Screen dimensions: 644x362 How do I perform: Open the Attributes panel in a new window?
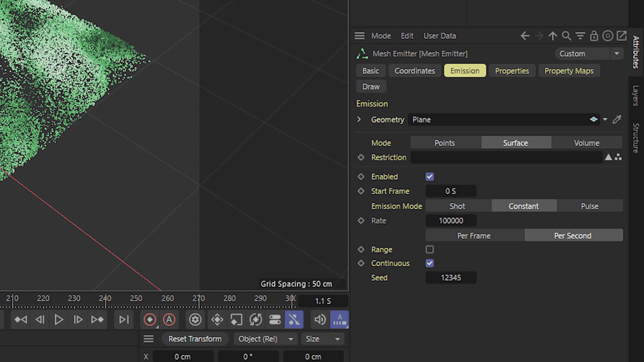click(622, 36)
